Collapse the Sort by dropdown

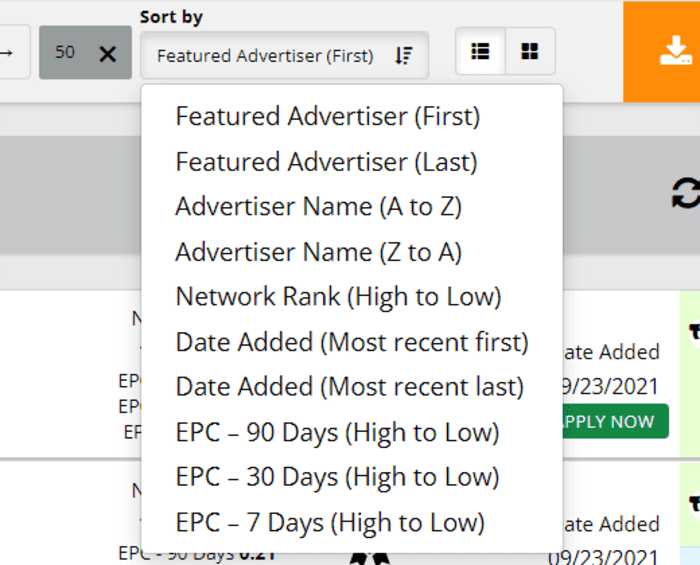coord(284,56)
